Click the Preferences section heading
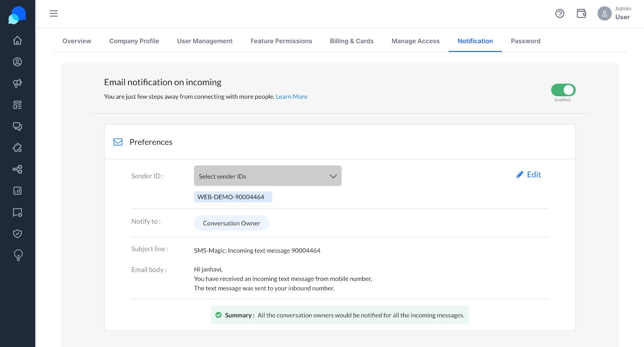 [x=151, y=142]
